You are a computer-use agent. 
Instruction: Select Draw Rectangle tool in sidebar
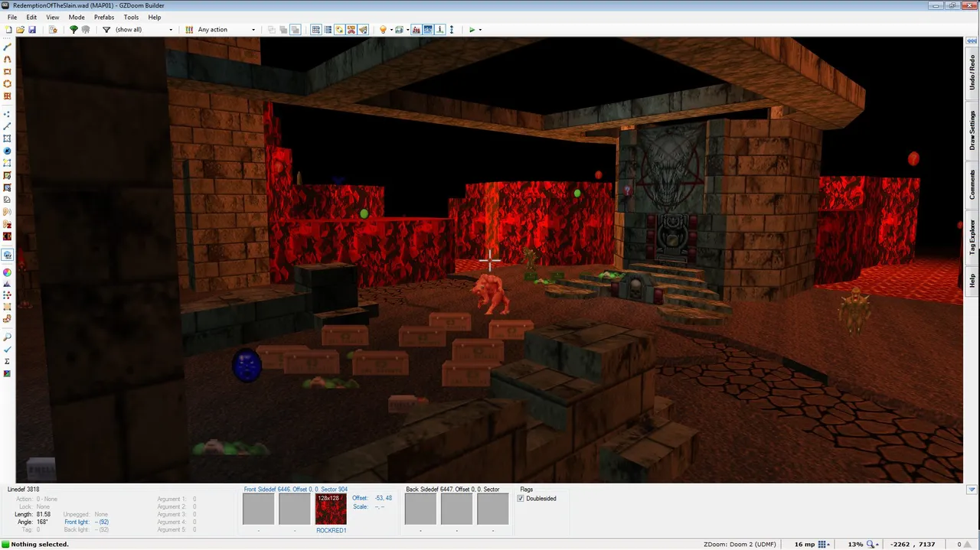[8, 72]
